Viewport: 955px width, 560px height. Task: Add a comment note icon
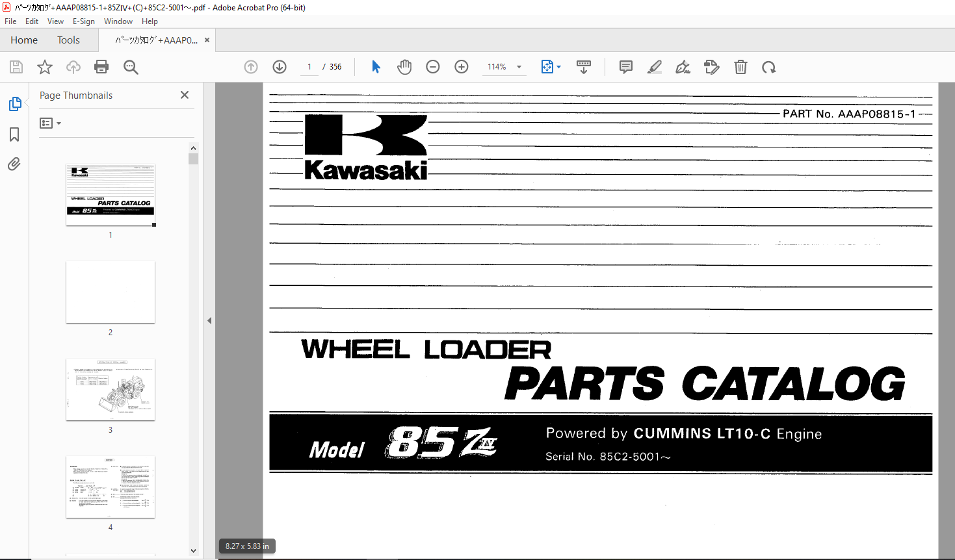pos(626,67)
